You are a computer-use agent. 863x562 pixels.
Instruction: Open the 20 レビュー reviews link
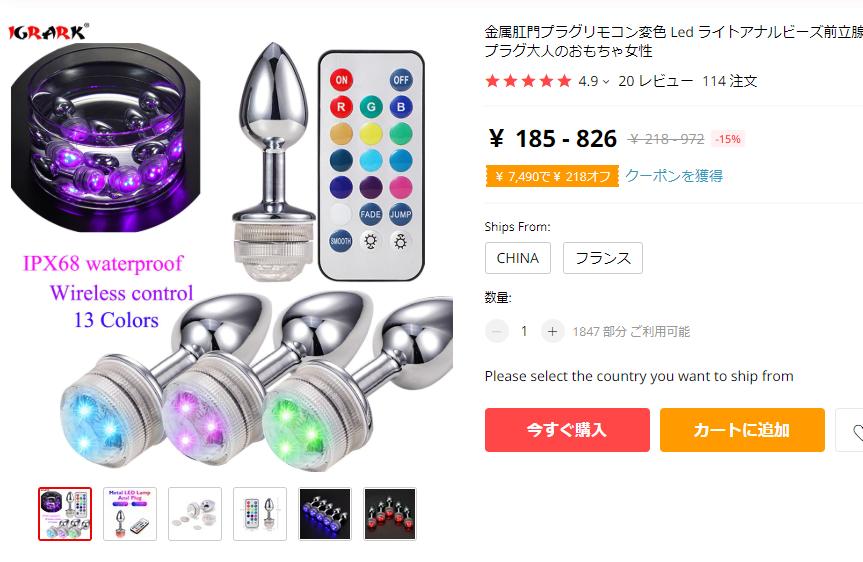point(656,81)
